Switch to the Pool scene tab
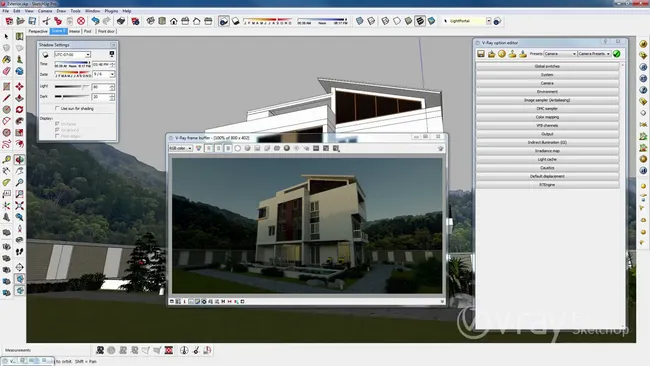 tap(87, 31)
